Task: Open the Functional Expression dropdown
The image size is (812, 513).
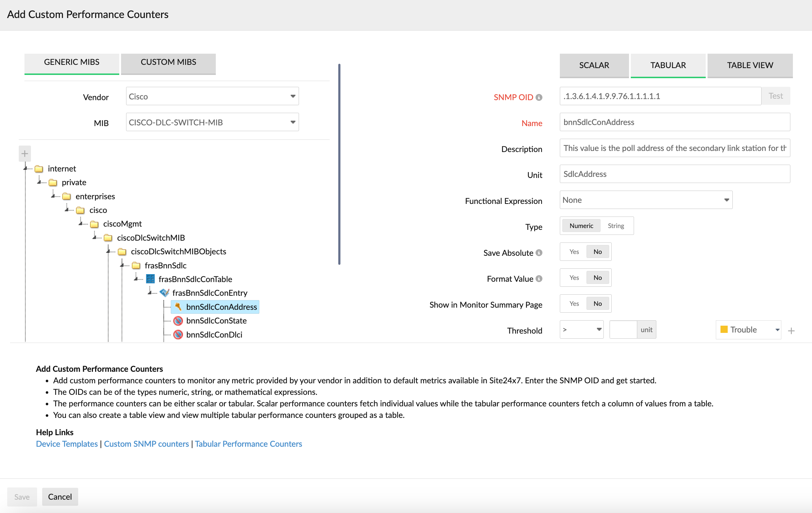Action: (646, 200)
